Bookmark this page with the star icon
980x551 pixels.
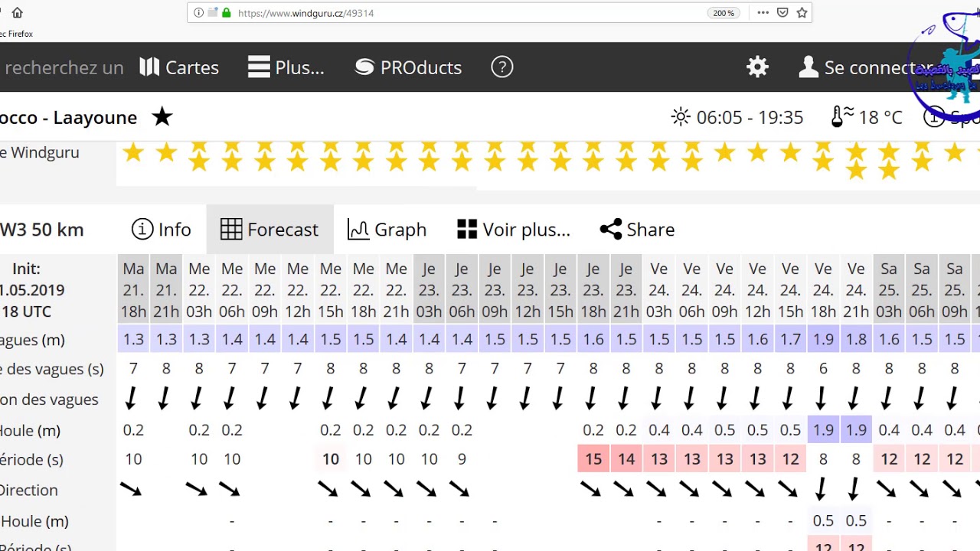click(802, 13)
